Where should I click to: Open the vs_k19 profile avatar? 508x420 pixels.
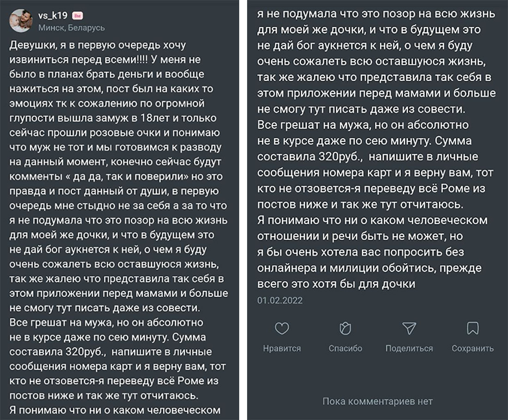tap(21, 20)
